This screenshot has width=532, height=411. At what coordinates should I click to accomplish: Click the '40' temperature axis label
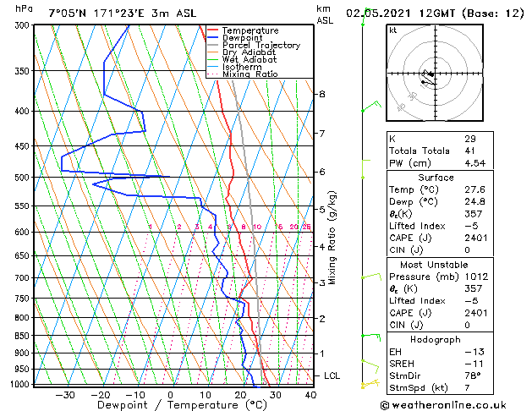pos(310,395)
